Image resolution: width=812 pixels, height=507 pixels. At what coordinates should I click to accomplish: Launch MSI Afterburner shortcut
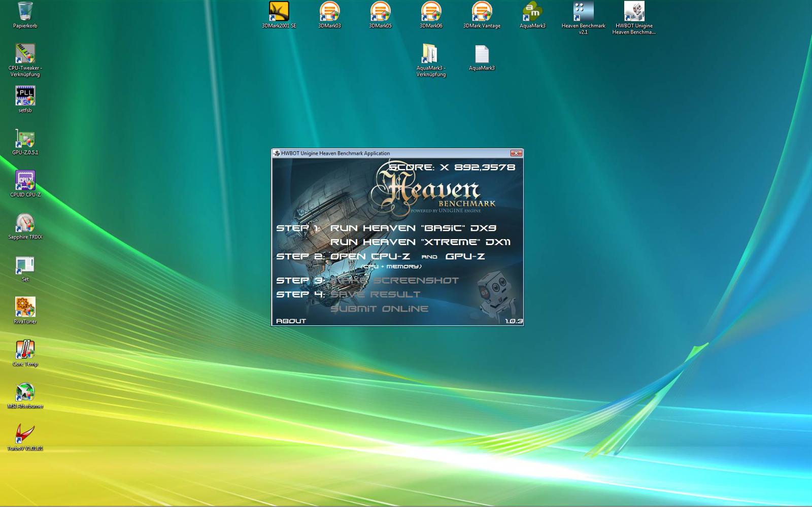[x=25, y=395]
